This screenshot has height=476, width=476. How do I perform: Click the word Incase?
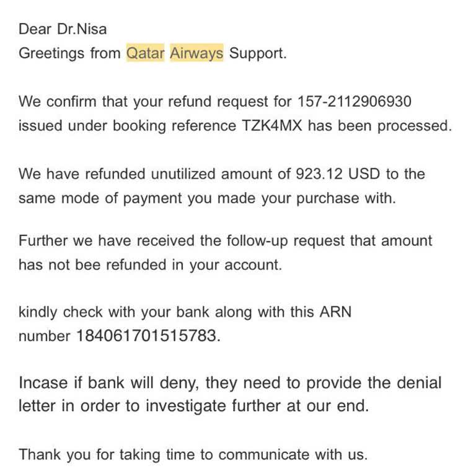tap(43, 382)
